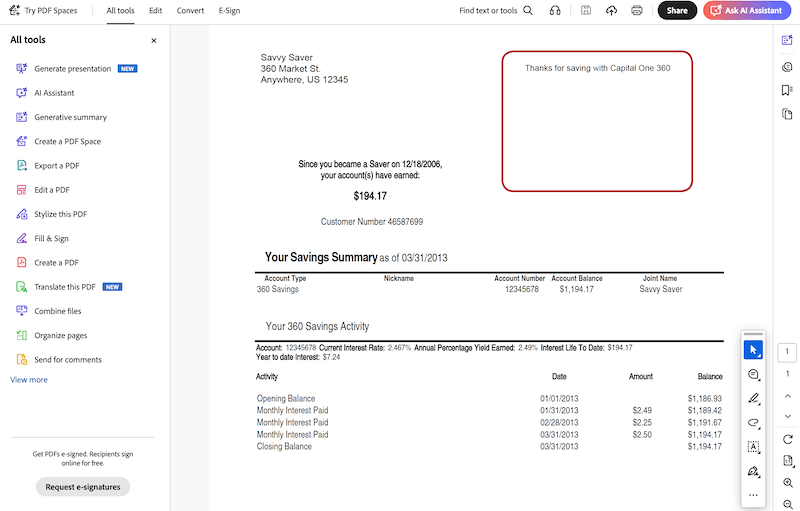Open the Convert tab
Viewport: 800px width, 511px height.
pyautogui.click(x=190, y=11)
